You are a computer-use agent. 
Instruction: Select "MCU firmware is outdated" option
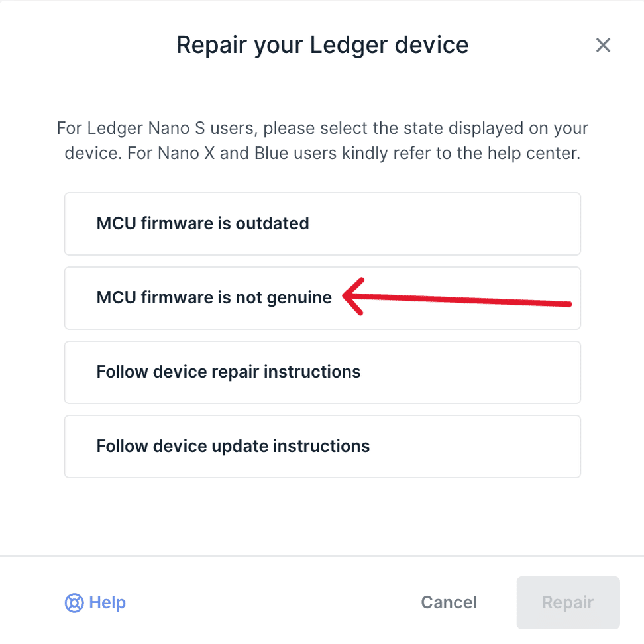tap(322, 223)
